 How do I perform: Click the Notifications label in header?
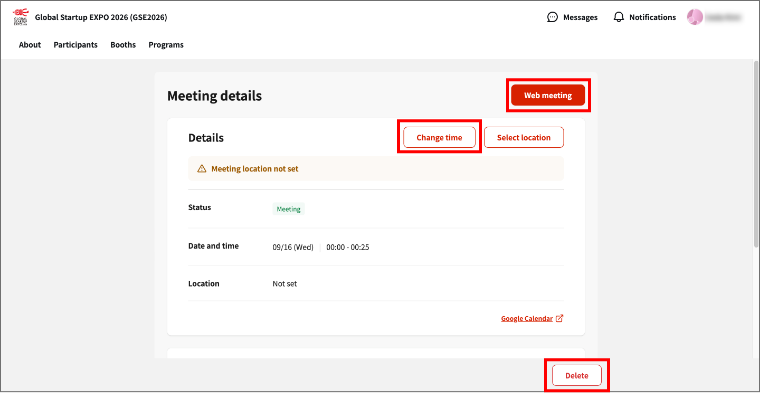tap(652, 17)
